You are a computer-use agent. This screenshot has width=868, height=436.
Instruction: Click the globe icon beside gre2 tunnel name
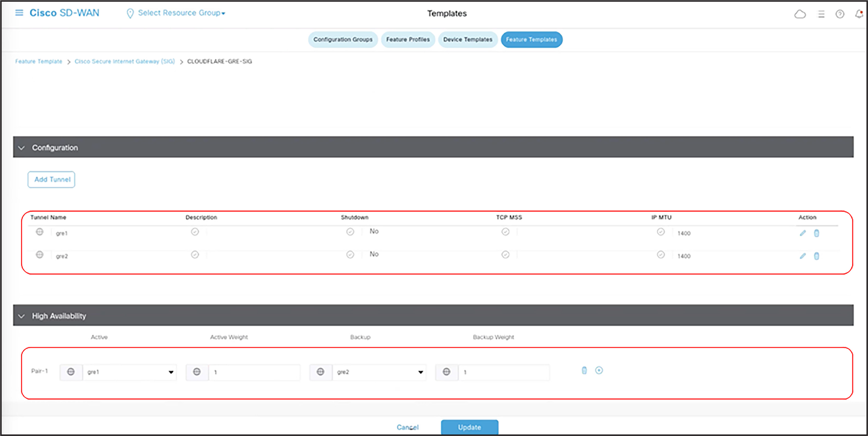tap(39, 255)
